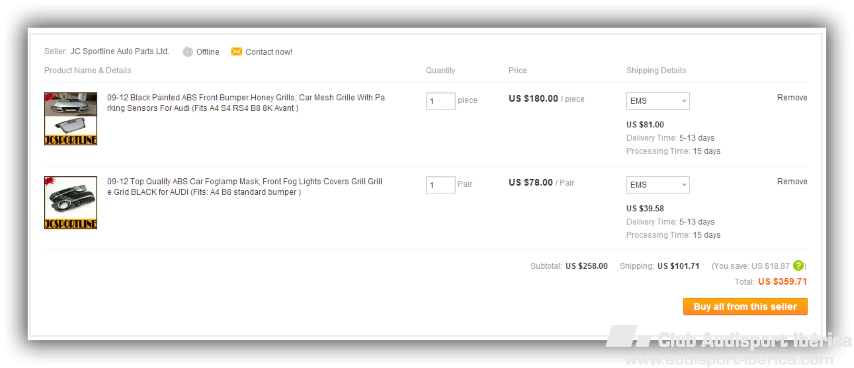This screenshot has height=368, width=854.
Task: Open the Black Painted ABS Front Bumper title
Action: (246, 103)
